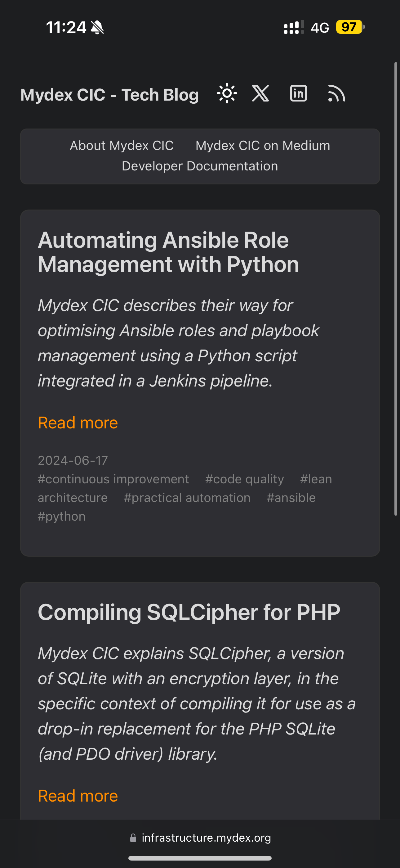The height and width of the screenshot is (868, 400).
Task: Open About Mydex CIC menu item
Action: coord(122,146)
